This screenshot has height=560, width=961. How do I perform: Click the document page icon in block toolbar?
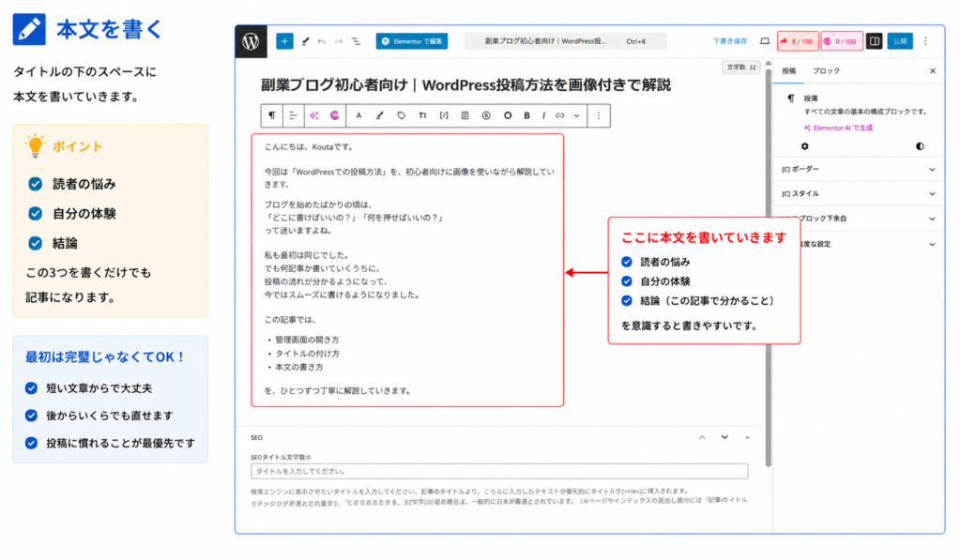[x=465, y=115]
